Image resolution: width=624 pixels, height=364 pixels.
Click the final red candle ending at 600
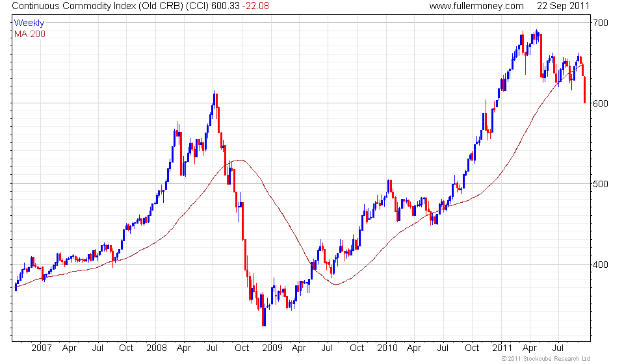coord(584,90)
